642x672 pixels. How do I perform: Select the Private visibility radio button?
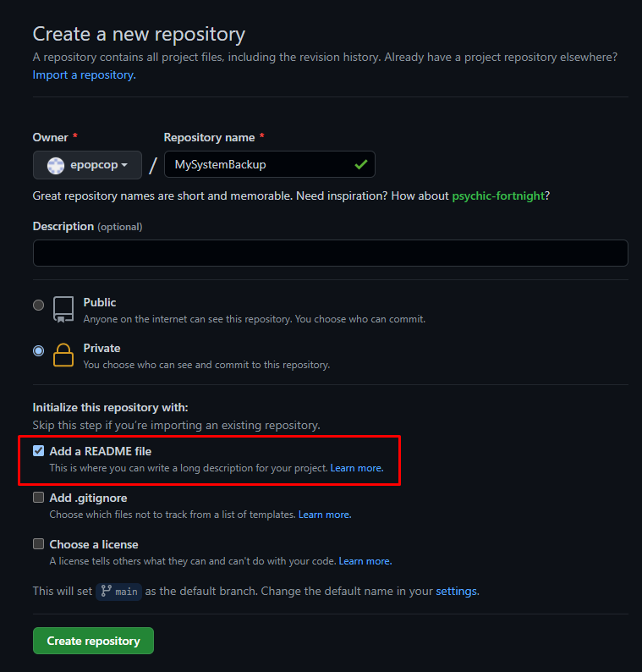click(38, 350)
